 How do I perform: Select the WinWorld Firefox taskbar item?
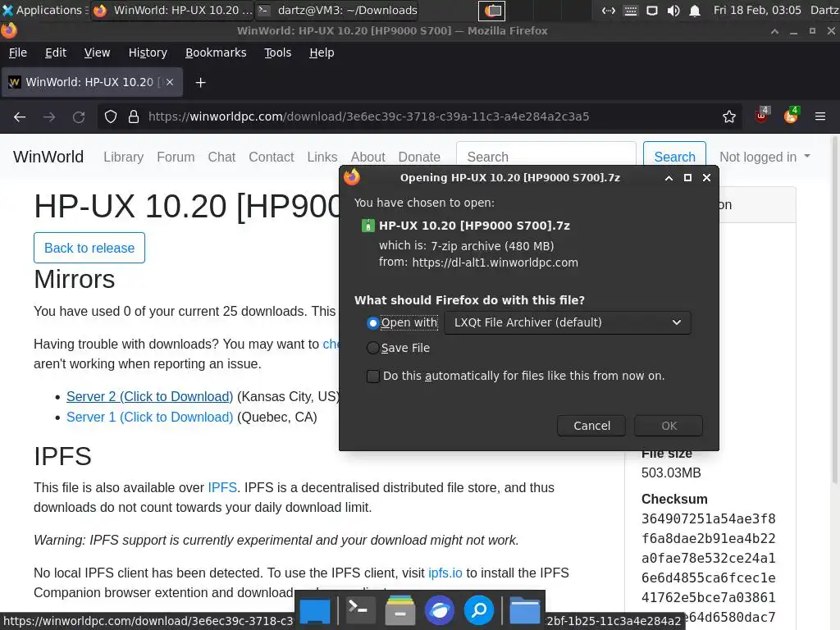click(172, 10)
